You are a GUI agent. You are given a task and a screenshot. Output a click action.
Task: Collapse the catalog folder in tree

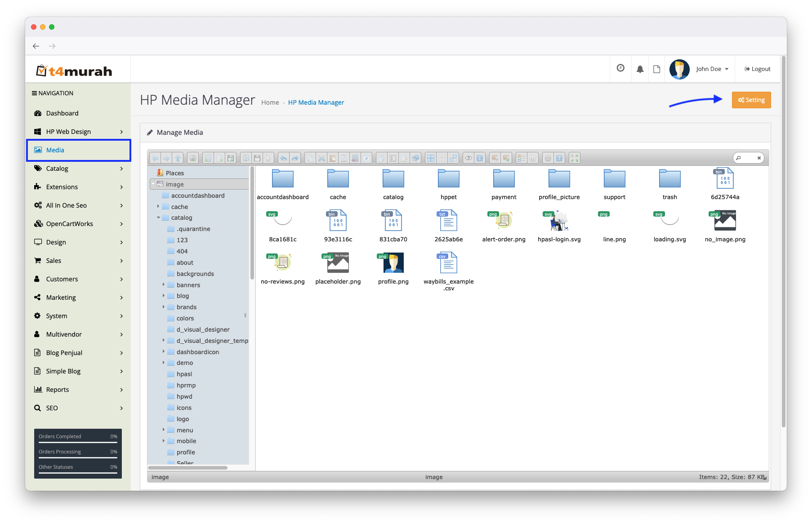(x=158, y=218)
